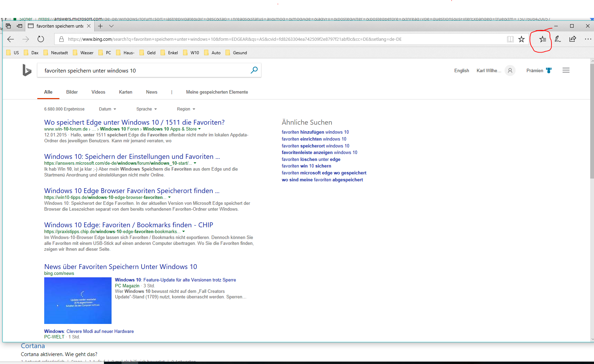The image size is (594, 364).
Task: Reload the page with the refresh icon
Action: pos(41,39)
